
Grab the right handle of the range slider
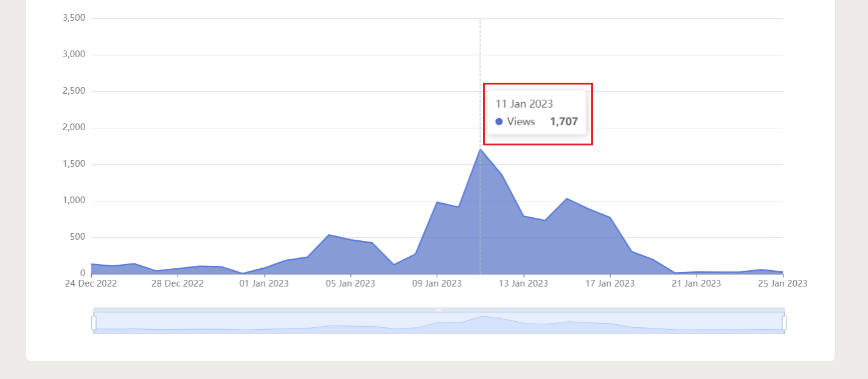pos(784,322)
